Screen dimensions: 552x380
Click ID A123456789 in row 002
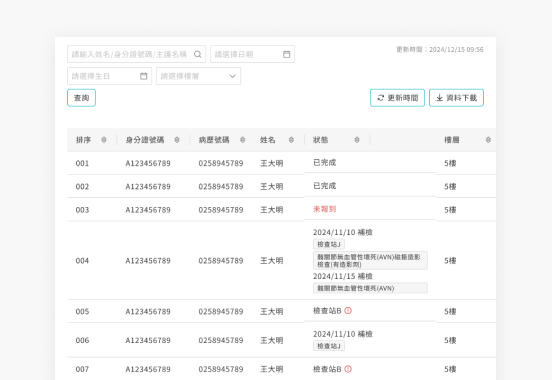148,187
